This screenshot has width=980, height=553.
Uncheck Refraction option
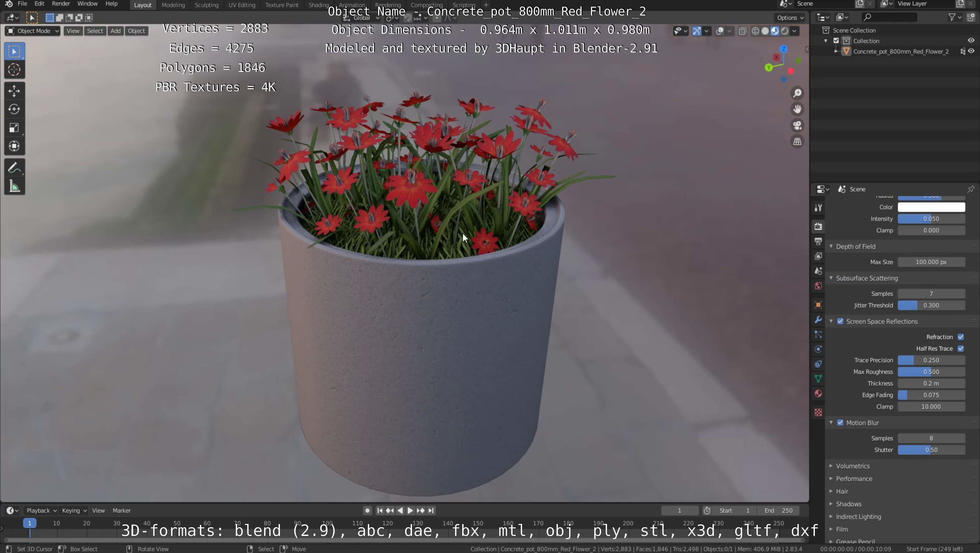(961, 337)
